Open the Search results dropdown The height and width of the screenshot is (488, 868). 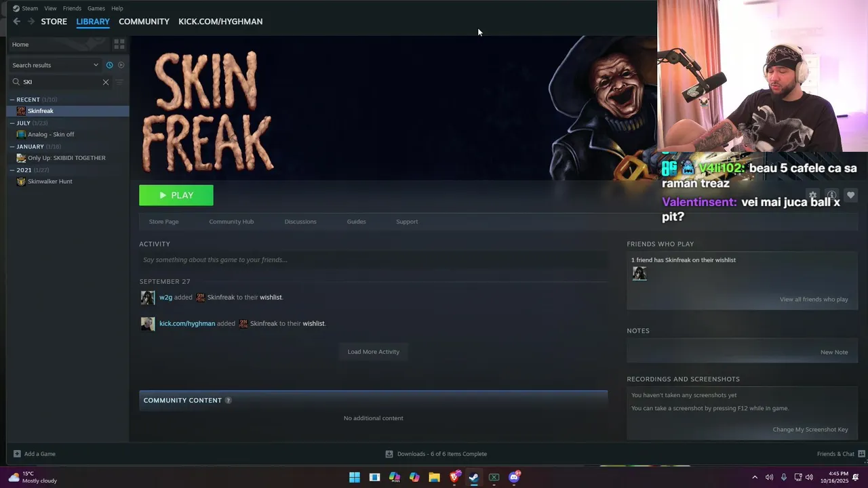pyautogui.click(x=55, y=65)
